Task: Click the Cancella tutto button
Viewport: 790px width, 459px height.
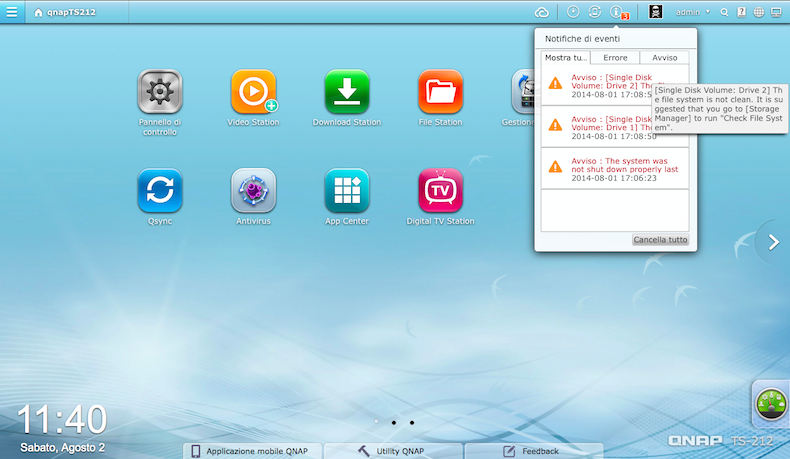Action: [660, 240]
